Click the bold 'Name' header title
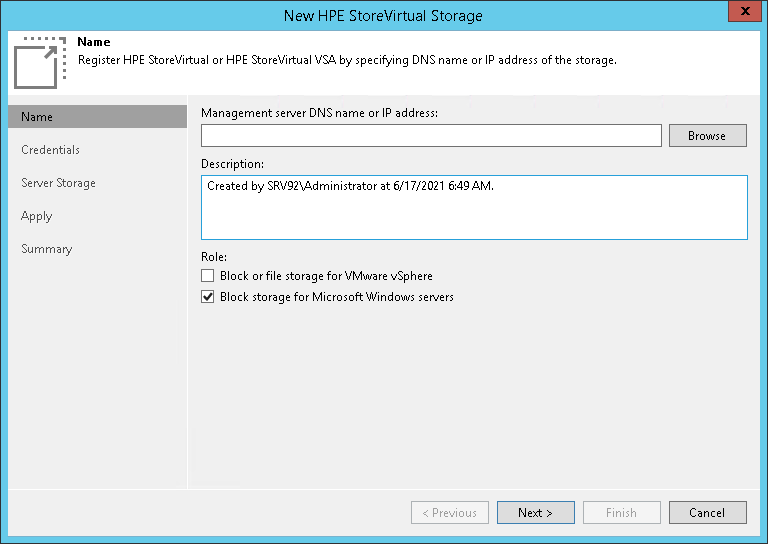 point(94,42)
